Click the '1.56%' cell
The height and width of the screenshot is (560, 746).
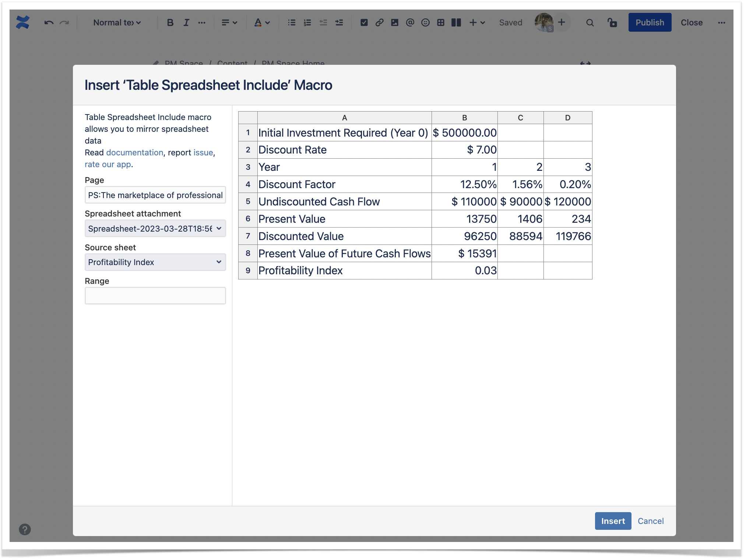point(521,184)
